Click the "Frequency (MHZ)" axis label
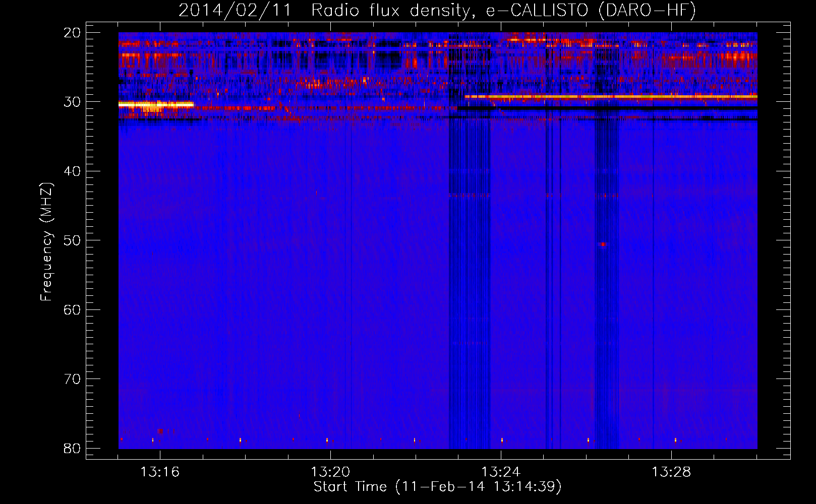Screen dimensions: 816x504 [46, 242]
